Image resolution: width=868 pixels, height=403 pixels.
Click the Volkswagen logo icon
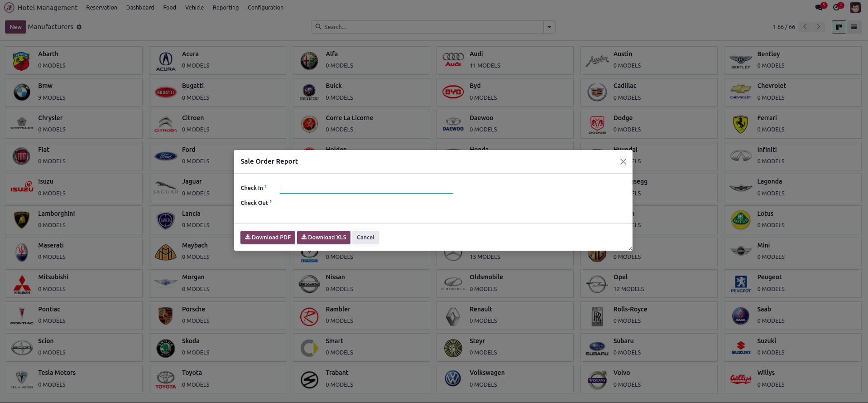coord(453,379)
